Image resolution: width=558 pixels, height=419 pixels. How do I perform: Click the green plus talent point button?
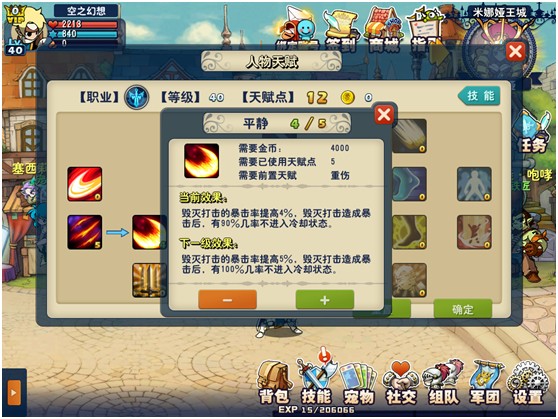tap(325, 300)
